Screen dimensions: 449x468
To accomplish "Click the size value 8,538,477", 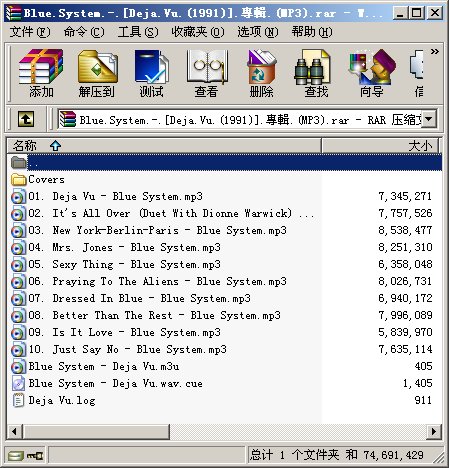I will click(405, 230).
